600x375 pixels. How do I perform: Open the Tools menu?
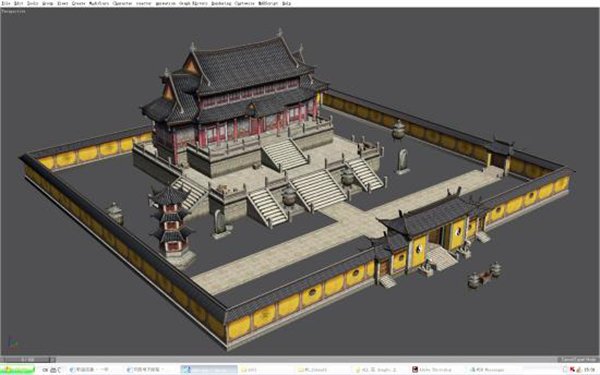pyautogui.click(x=33, y=3)
